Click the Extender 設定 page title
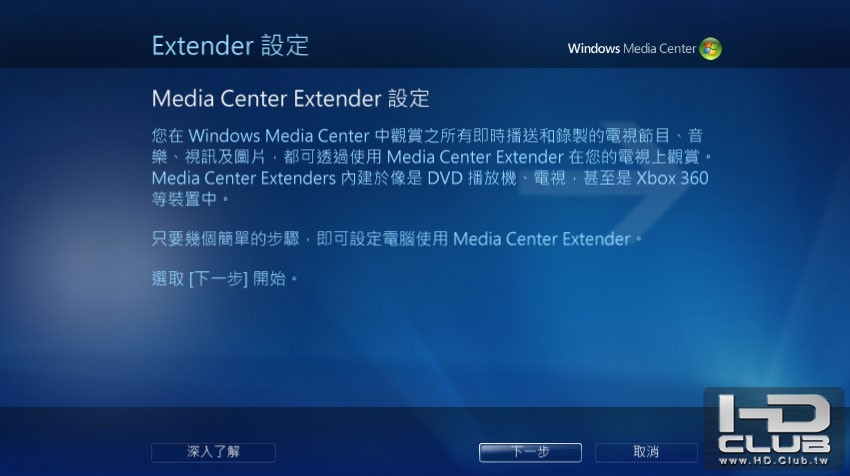 [x=230, y=46]
